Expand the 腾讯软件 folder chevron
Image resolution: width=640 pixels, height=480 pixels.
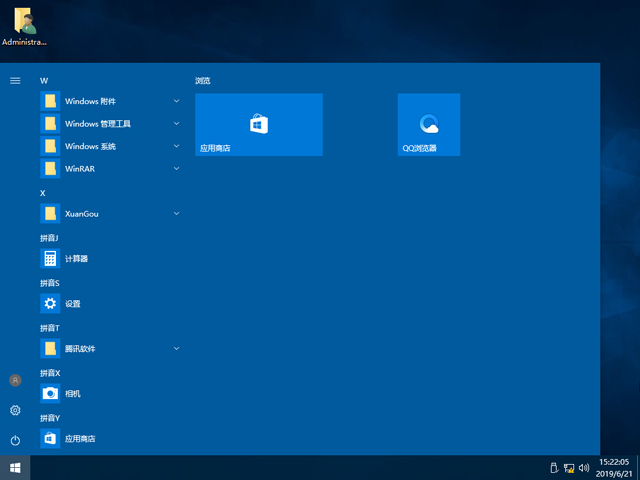(x=176, y=349)
